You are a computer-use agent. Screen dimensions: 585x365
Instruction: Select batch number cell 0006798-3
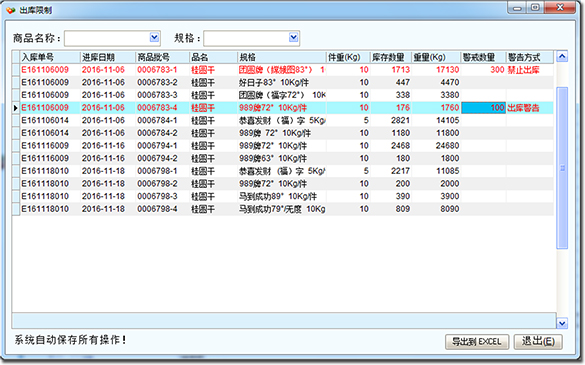(x=162, y=197)
